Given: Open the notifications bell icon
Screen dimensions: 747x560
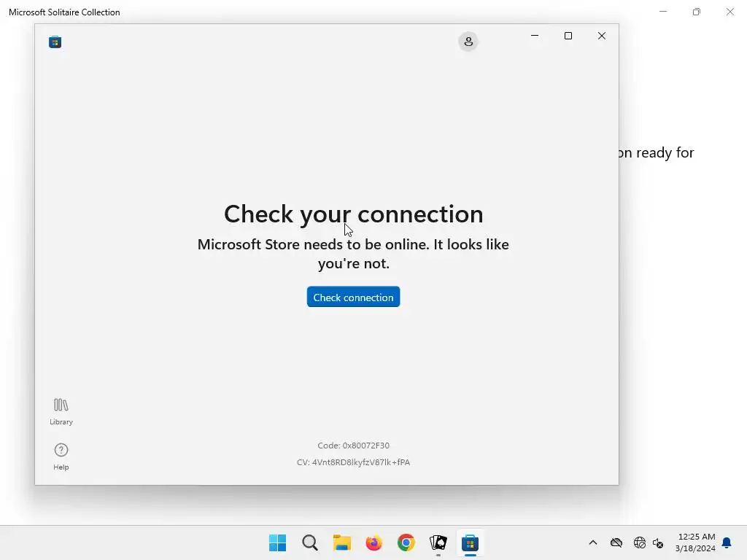Looking at the screenshot, I should 727,542.
